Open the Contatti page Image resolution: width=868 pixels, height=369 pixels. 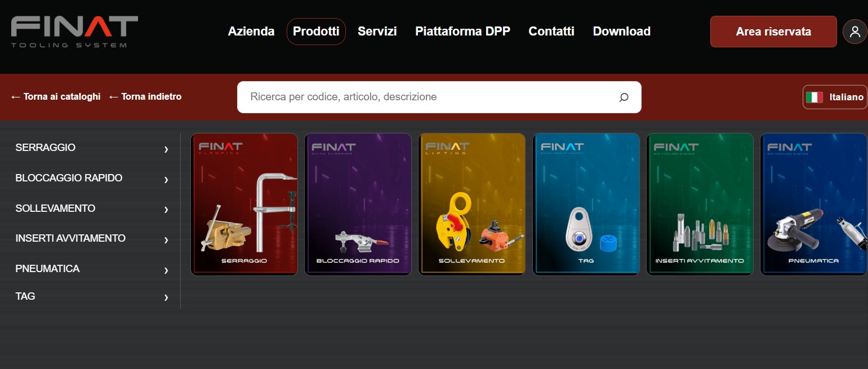pos(551,32)
